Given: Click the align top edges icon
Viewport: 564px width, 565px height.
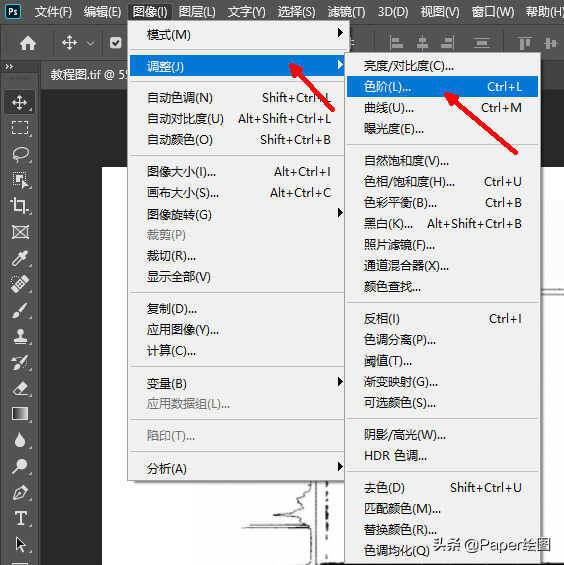Looking at the screenshot, I should click(525, 43).
